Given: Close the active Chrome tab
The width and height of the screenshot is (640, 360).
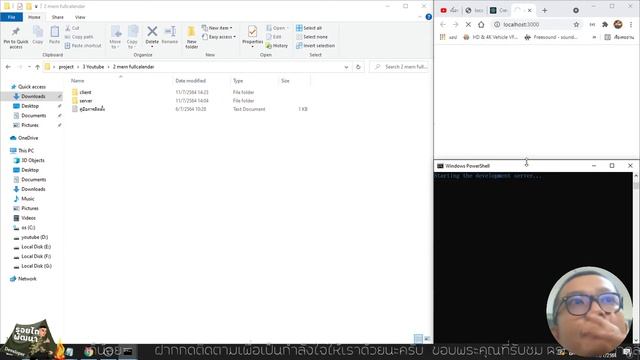Looking at the screenshot, I should click(530, 10).
